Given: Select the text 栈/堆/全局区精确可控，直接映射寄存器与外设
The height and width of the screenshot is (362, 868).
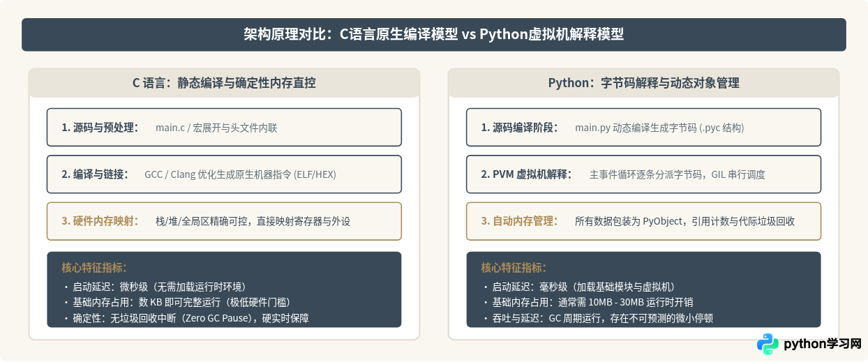Looking at the screenshot, I should tap(253, 221).
